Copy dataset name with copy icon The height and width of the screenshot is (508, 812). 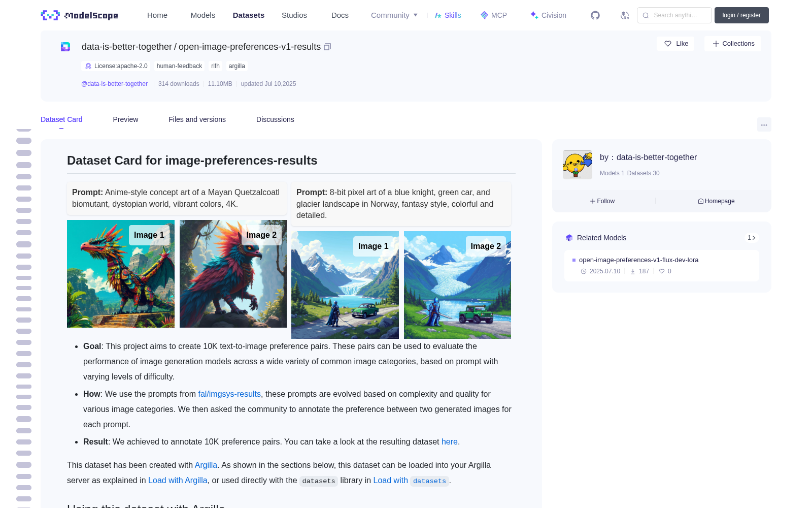pos(327,47)
